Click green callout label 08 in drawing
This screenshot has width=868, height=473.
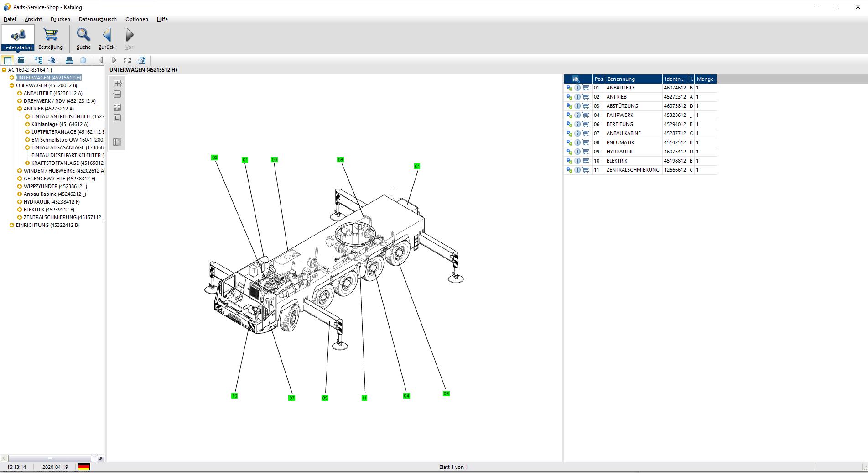pyautogui.click(x=340, y=160)
